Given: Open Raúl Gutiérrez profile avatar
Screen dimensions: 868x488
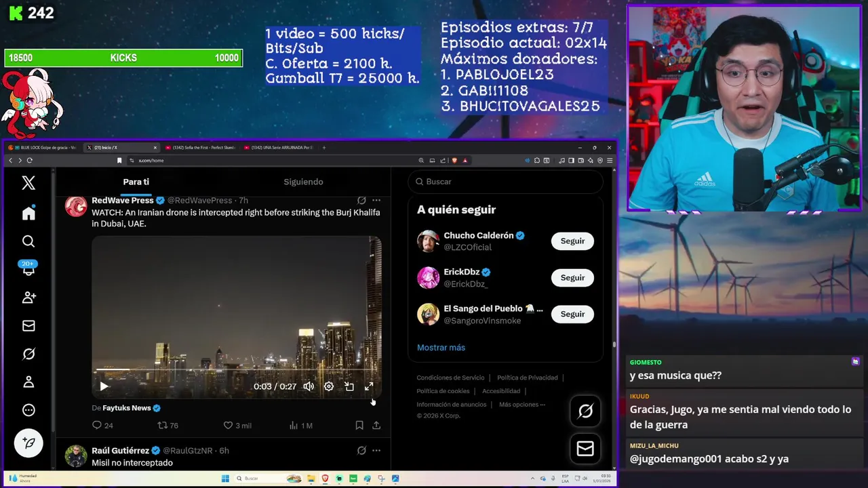Looking at the screenshot, I should click(76, 456).
